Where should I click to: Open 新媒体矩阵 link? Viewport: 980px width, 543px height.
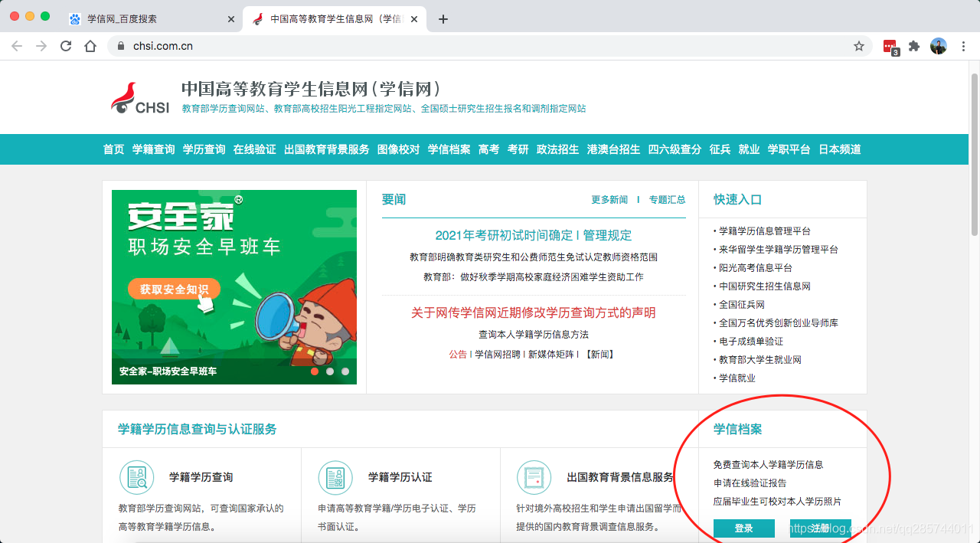[550, 355]
